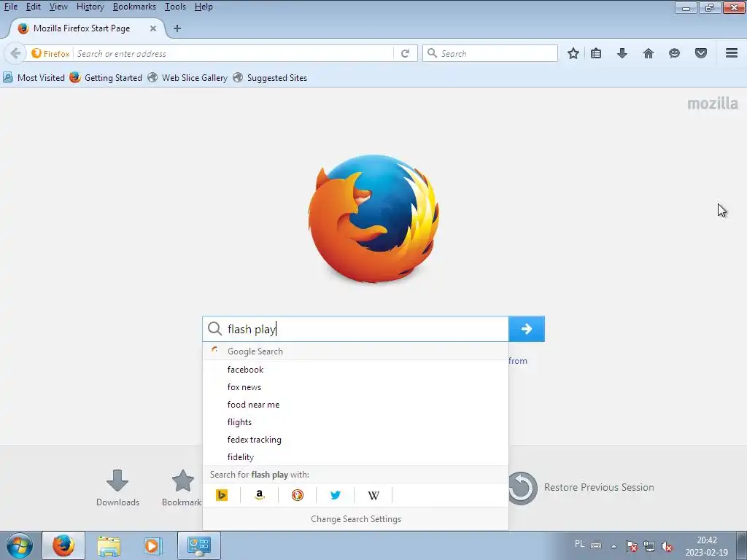Click the 'flash play' search box
747x560 pixels.
point(355,329)
